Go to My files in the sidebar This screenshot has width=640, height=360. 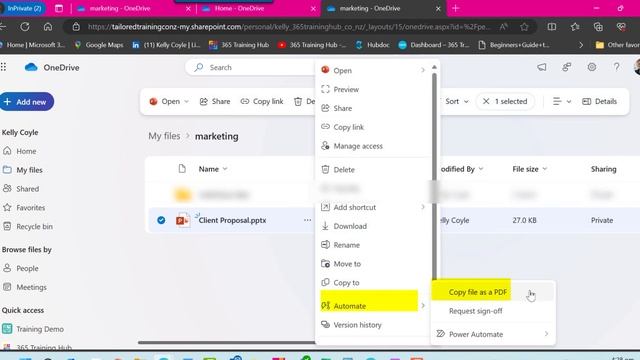pyautogui.click(x=29, y=170)
